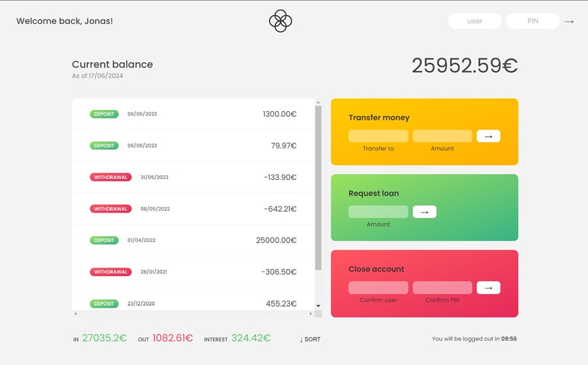588x365 pixels.
Task: Click the horizontal scroll-right arrow
Action: coord(311,313)
